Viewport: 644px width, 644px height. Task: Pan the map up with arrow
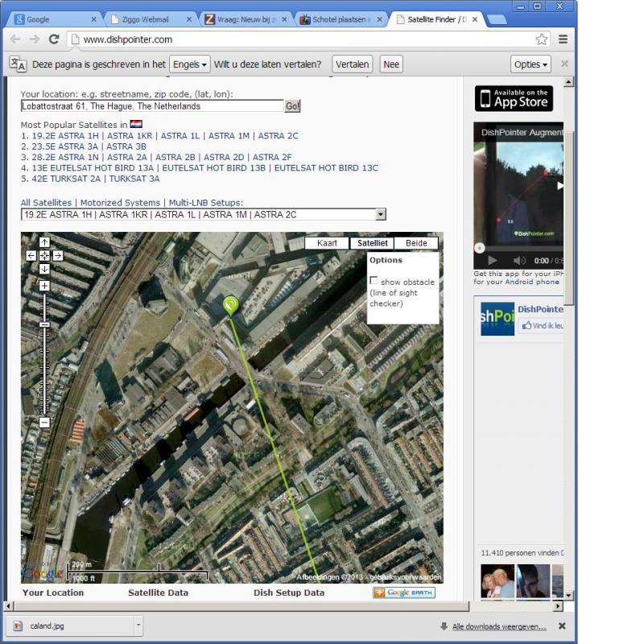click(x=44, y=242)
